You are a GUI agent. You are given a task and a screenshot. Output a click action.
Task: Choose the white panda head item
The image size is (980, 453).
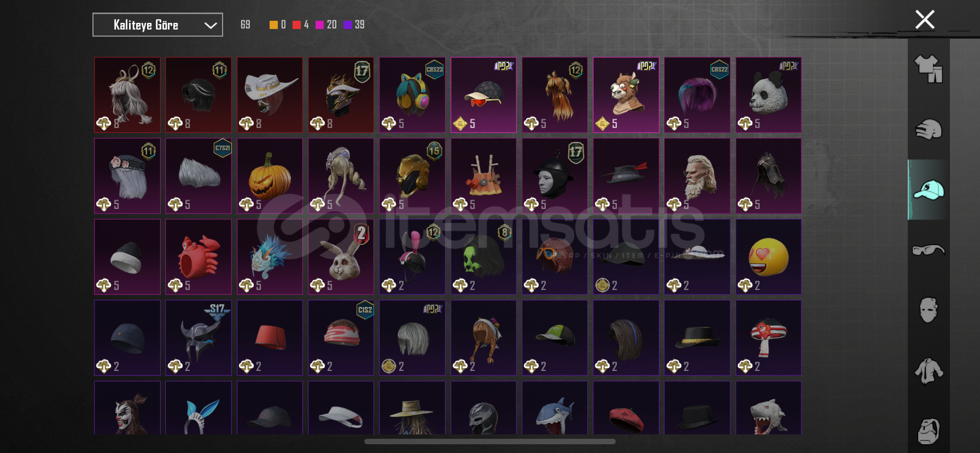pos(768,95)
